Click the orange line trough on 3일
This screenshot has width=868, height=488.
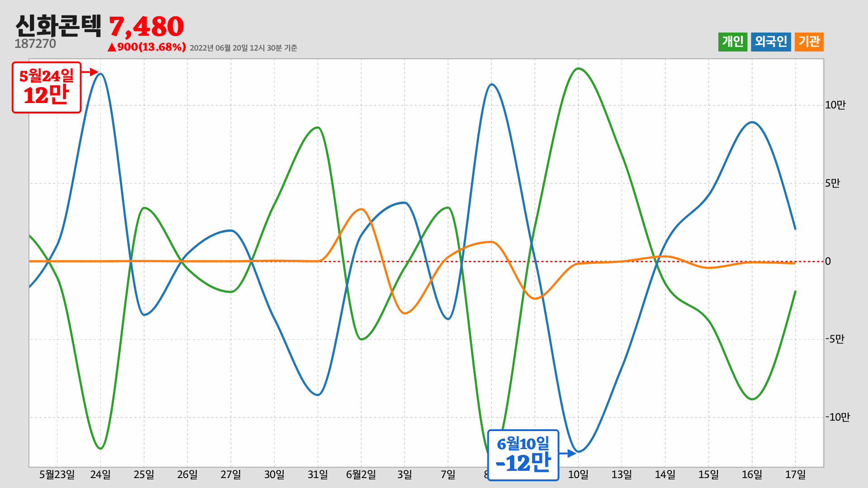point(405,313)
